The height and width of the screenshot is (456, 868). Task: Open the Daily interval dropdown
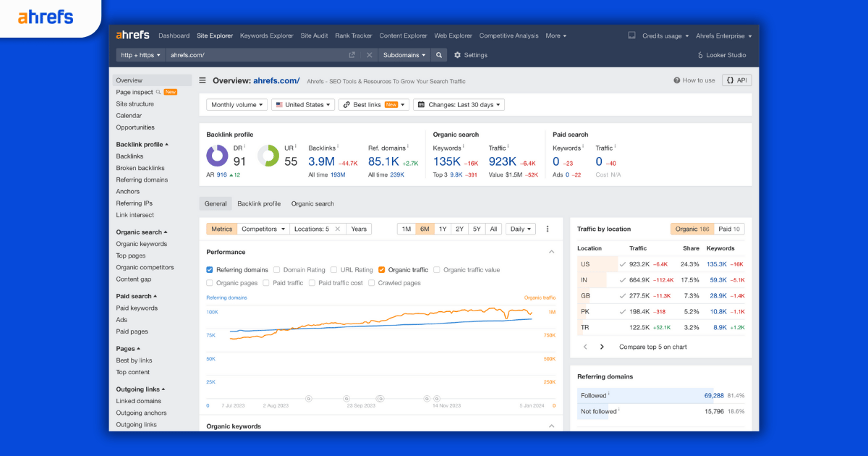point(521,229)
